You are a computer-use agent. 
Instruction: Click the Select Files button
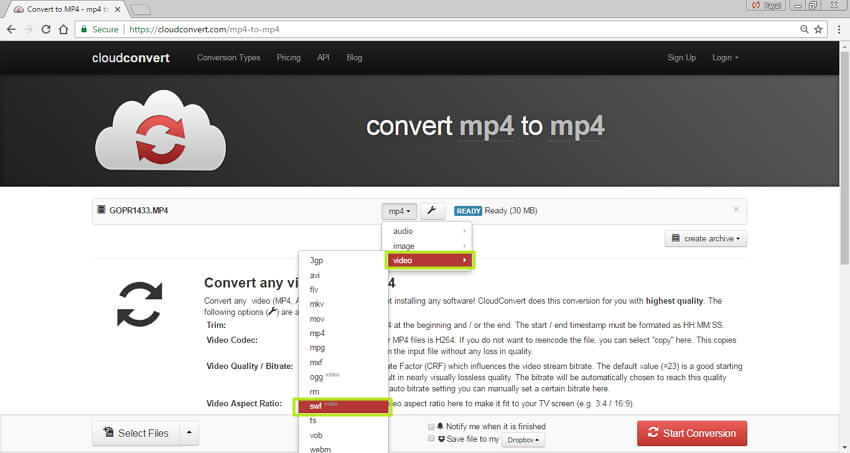[x=136, y=433]
